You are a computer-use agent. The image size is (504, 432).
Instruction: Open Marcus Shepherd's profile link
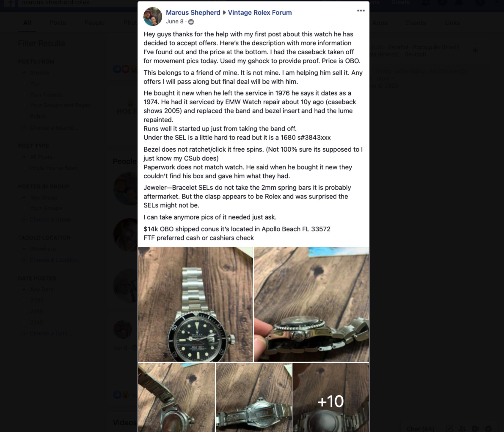(x=193, y=13)
